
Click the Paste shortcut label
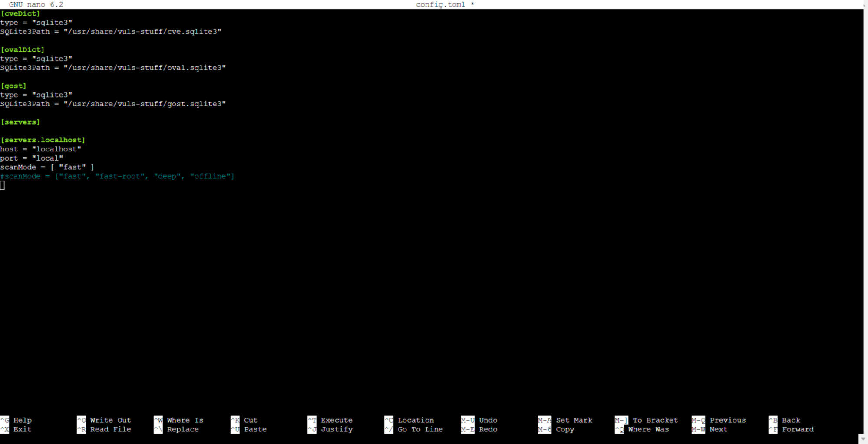tap(255, 429)
